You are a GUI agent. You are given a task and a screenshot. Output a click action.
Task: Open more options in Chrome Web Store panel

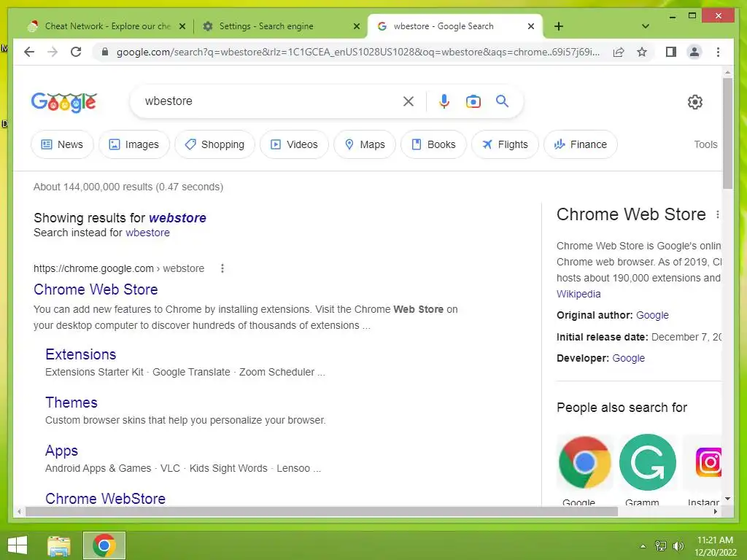point(718,215)
